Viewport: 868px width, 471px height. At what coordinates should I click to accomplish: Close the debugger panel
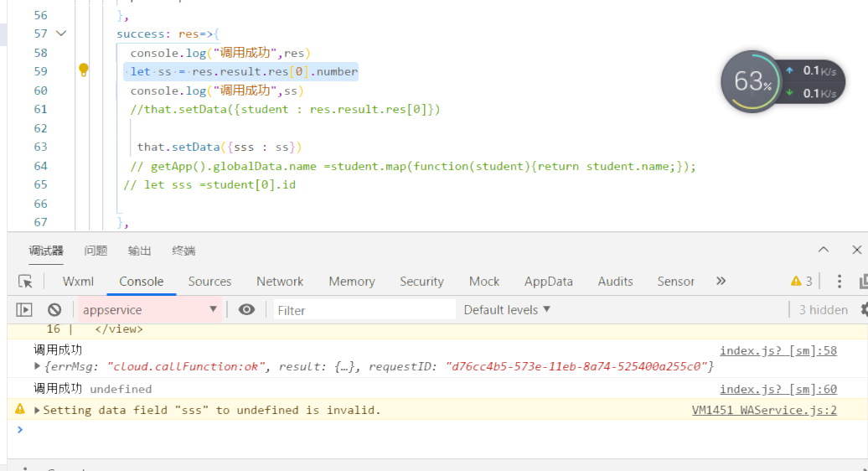point(856,251)
